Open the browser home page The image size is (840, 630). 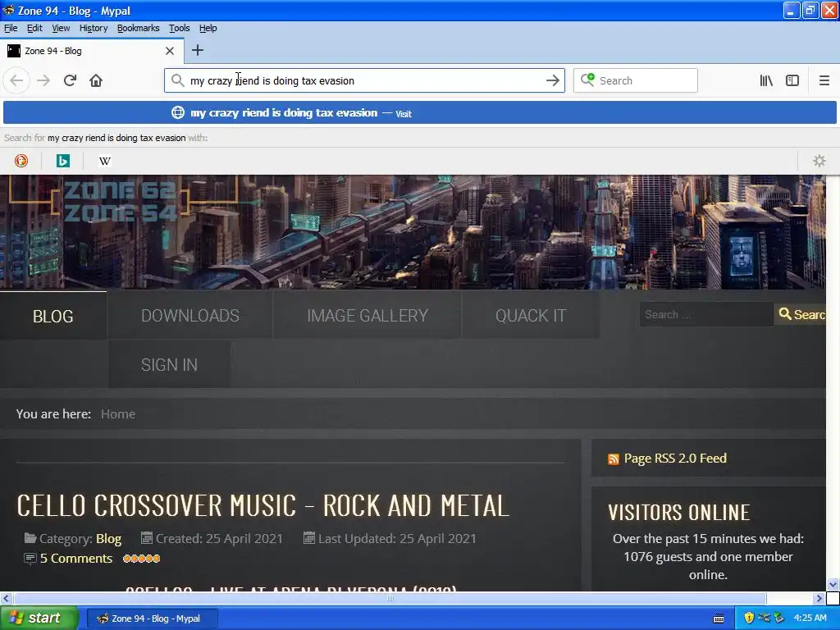coord(96,81)
